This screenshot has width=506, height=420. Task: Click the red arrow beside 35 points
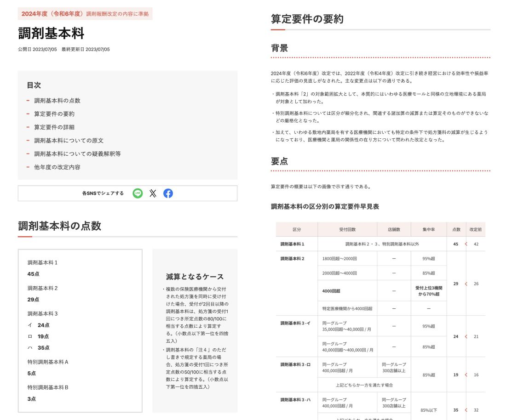coord(466,410)
